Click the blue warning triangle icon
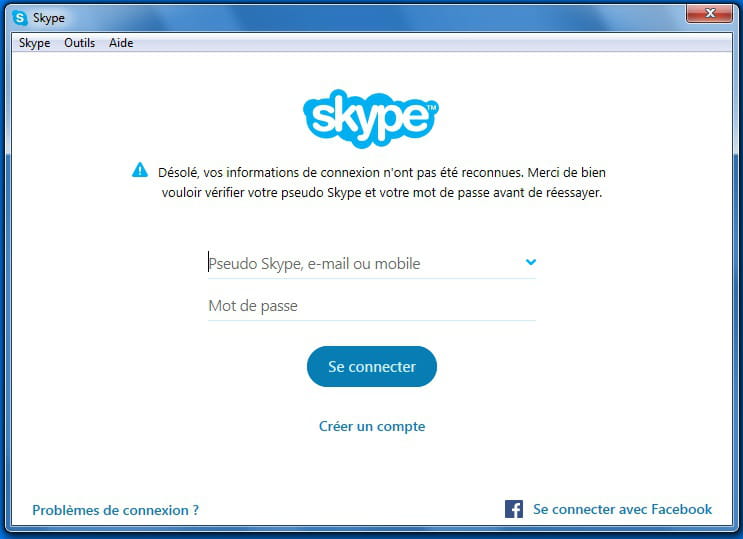The image size is (743, 539). tap(140, 170)
